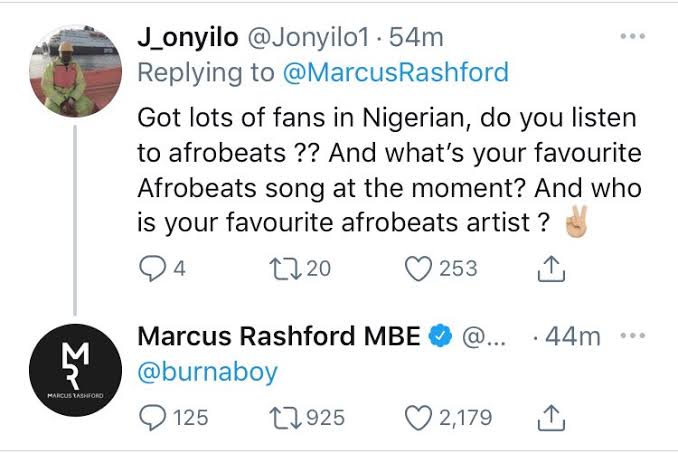
Task: Retweet Marcus Rashford's burnaboy reply
Action: click(285, 416)
